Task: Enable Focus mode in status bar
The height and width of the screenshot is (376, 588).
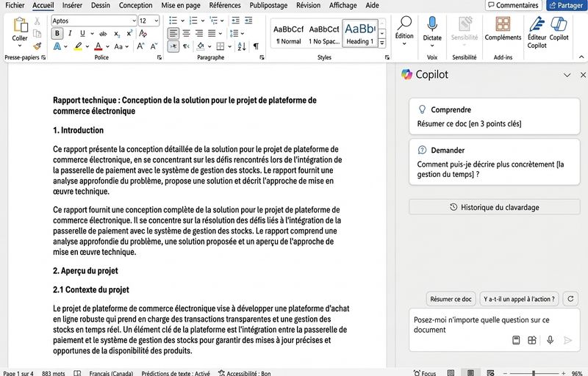Action: pos(425,373)
